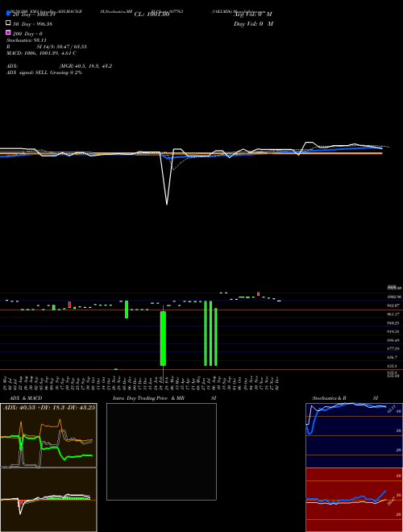This screenshot has height=532, width=403.
Task: Click the red candle near the price chart top
Action: pos(258,294)
